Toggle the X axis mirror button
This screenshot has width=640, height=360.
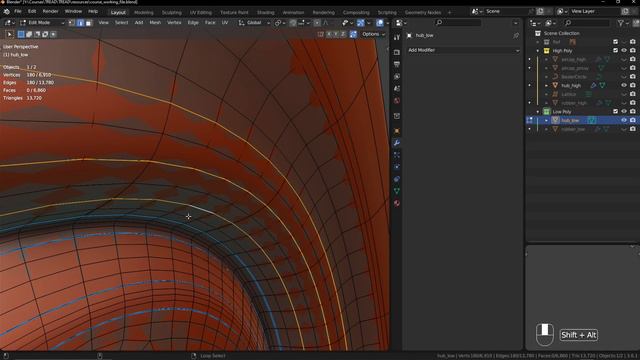coord(329,34)
